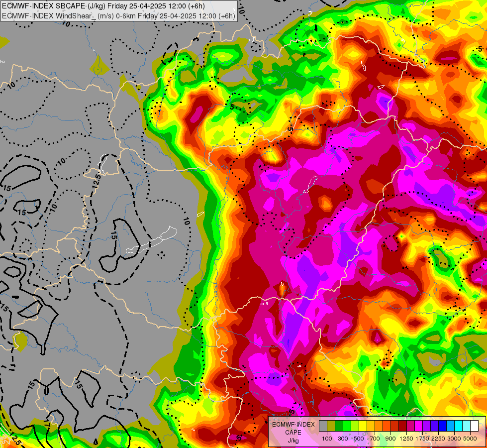Pick the olive legend swatch just above 100

click(331, 426)
